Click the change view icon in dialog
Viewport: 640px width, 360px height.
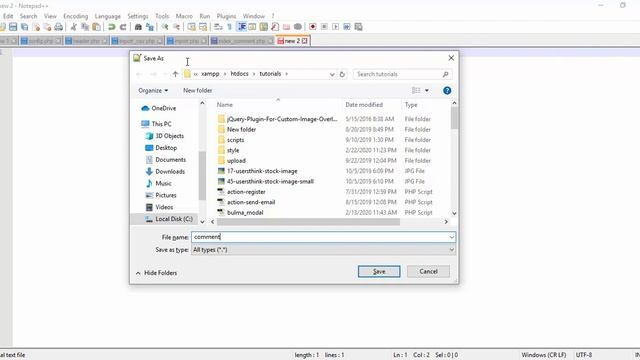click(416, 91)
